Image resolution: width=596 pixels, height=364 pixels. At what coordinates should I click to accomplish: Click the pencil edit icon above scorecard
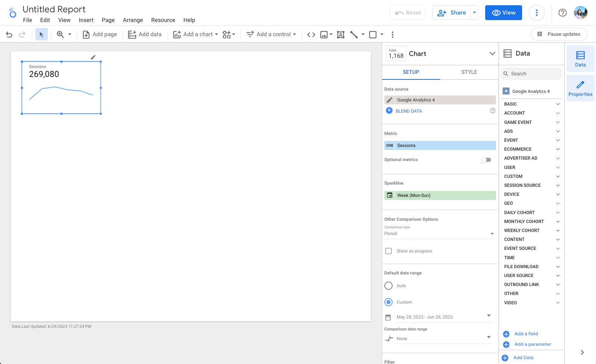point(93,57)
